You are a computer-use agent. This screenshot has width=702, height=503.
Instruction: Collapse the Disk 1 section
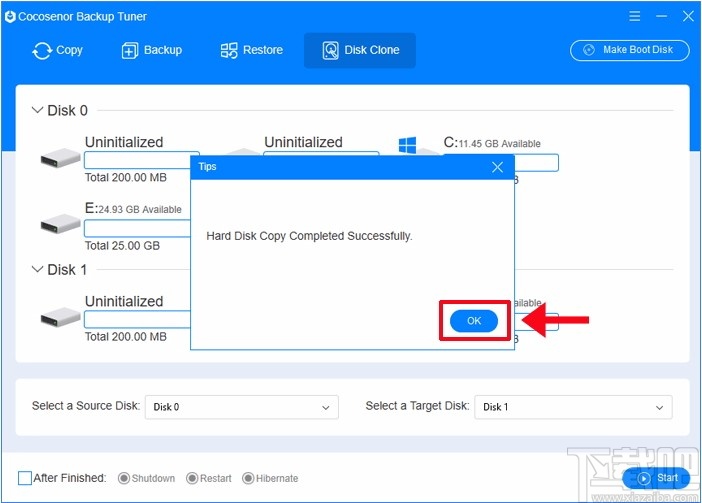(x=38, y=269)
